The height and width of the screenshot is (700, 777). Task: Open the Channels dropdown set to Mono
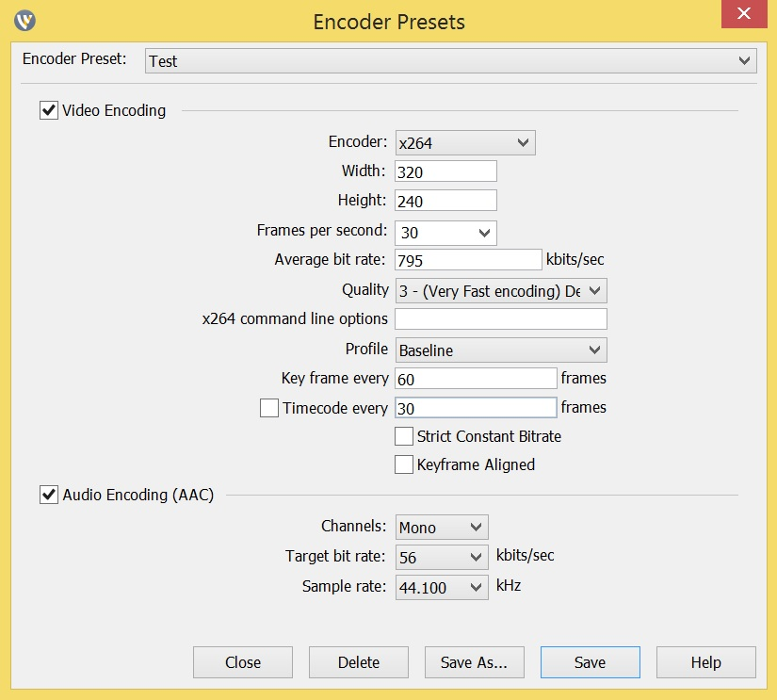tap(442, 528)
